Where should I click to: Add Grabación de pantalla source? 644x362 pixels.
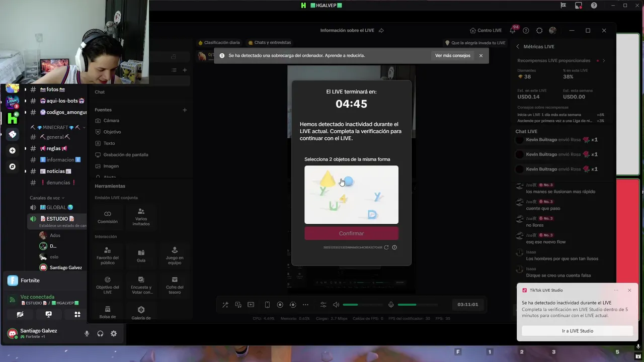pyautogui.click(x=122, y=155)
